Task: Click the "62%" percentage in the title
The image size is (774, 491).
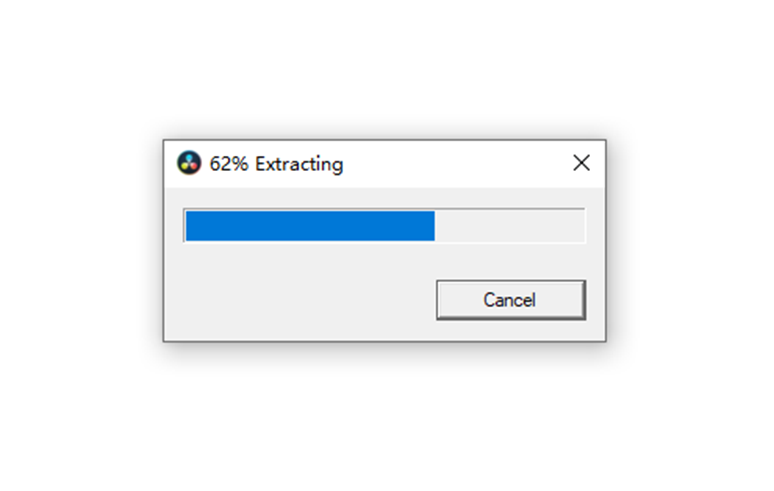Action: (229, 164)
